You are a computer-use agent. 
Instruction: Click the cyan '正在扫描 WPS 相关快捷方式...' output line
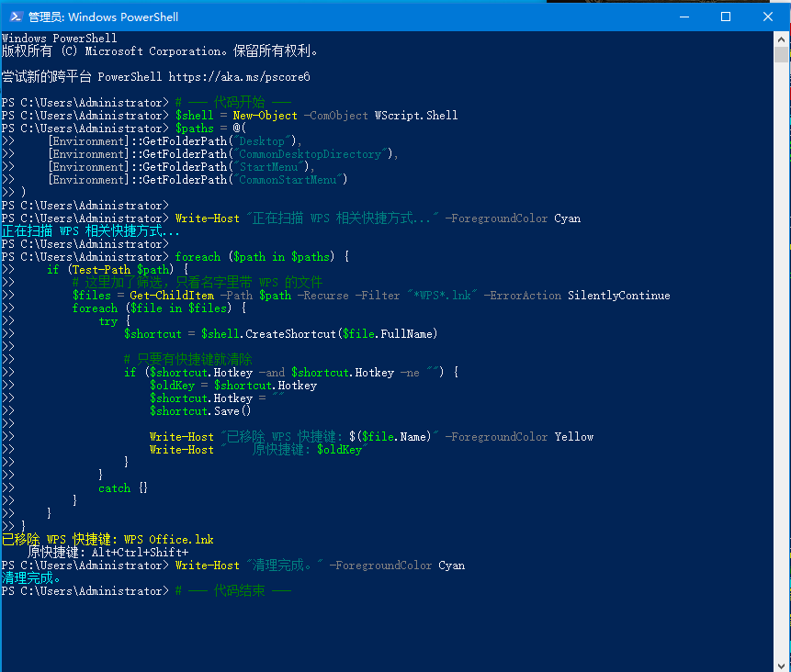tap(90, 231)
